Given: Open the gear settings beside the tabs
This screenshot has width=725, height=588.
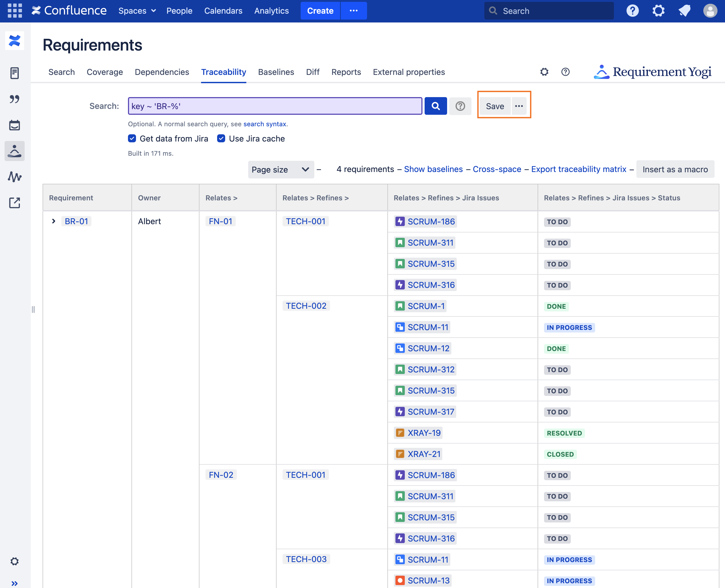Looking at the screenshot, I should [x=544, y=72].
